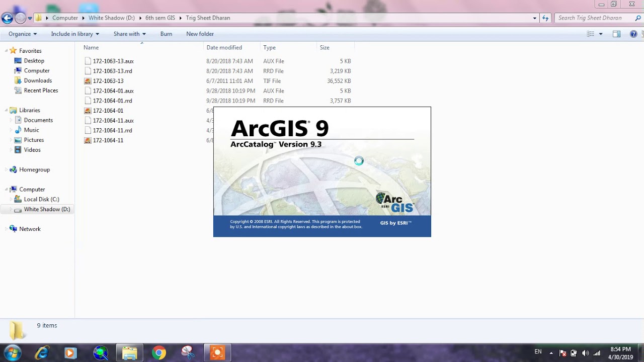This screenshot has height=362, width=644.
Task: Collapse the Libraries group triangle
Action: [x=6, y=110]
